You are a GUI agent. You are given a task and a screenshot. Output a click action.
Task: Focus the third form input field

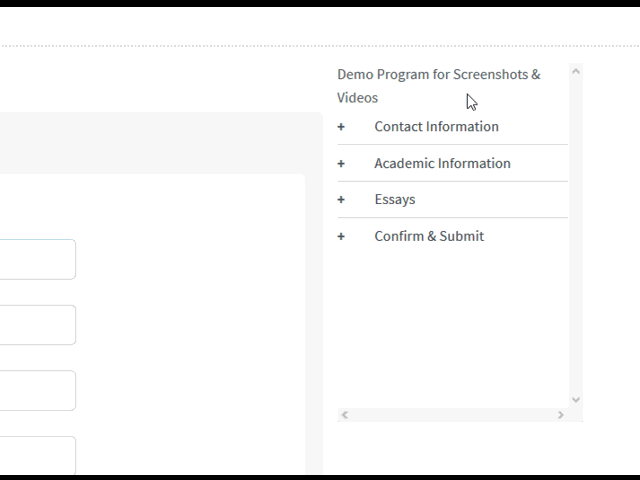click(x=38, y=391)
